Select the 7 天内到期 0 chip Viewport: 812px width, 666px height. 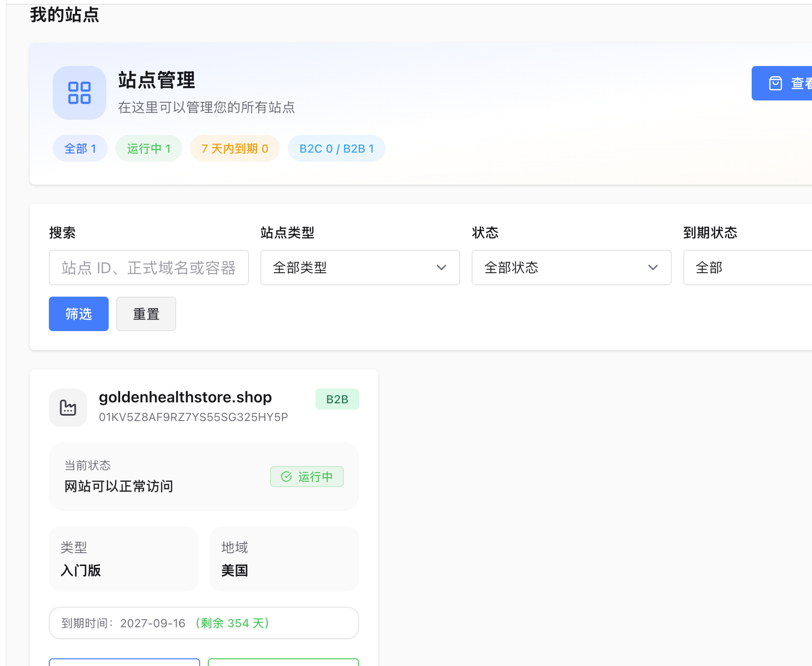pos(235,148)
